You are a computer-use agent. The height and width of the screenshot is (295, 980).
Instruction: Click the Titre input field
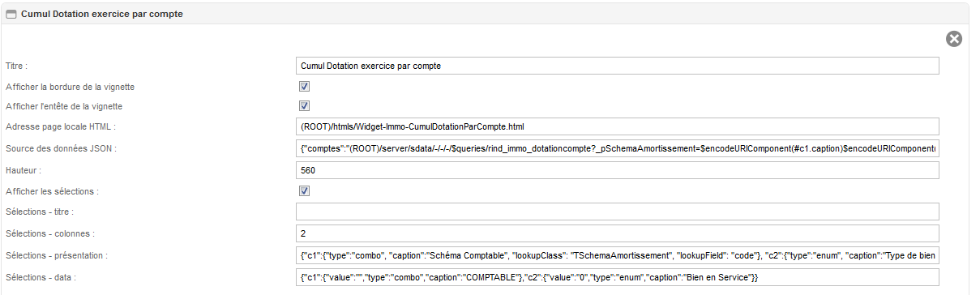618,65
